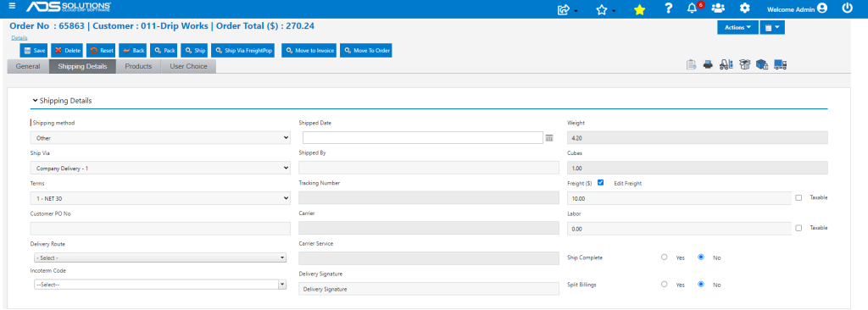Viewport: 868px width, 310px height.
Task: Open help via question mark icon
Action: (669, 8)
